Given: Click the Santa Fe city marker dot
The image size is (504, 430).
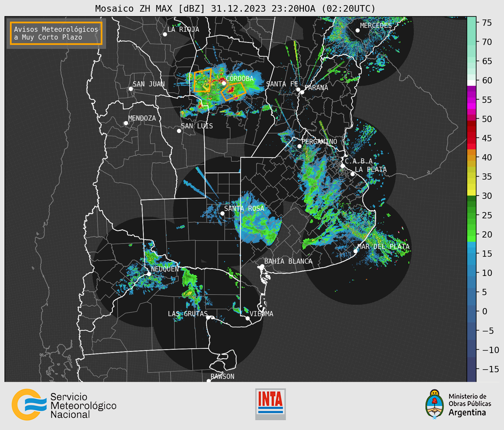Looking at the screenshot, I should point(298,89).
